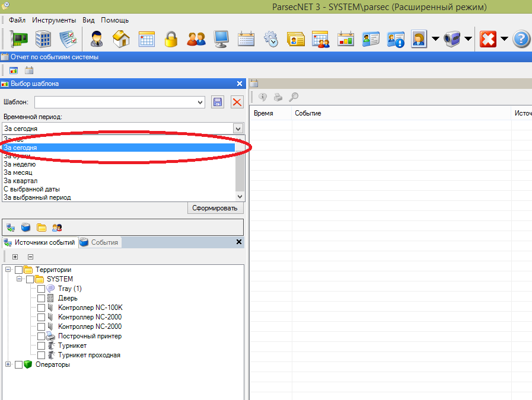The width and height of the screenshot is (532, 400).
Task: Check the Построчный принтер checkbox
Action: pos(41,336)
